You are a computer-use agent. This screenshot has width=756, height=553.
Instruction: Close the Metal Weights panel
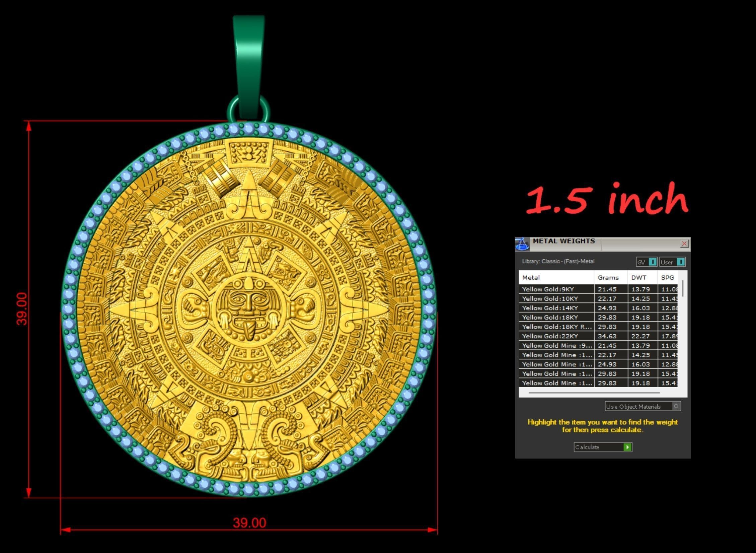684,244
